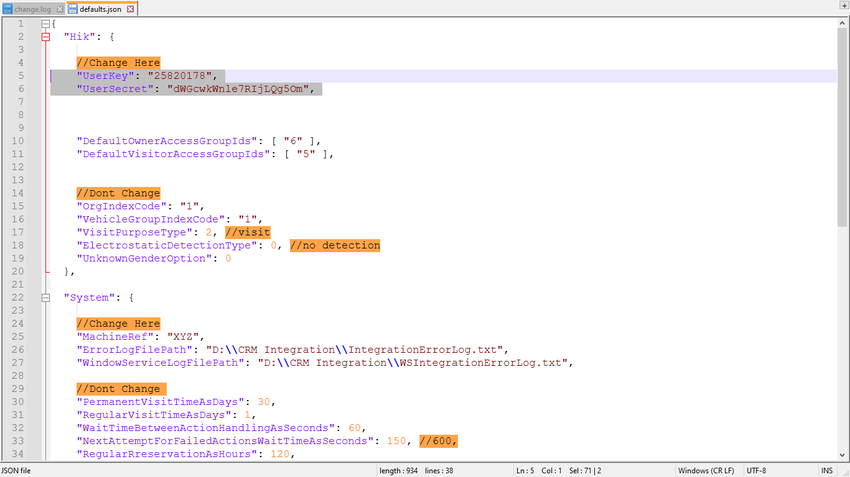The image size is (850, 477).
Task: Close the change.log tab via its X
Action: click(x=60, y=8)
